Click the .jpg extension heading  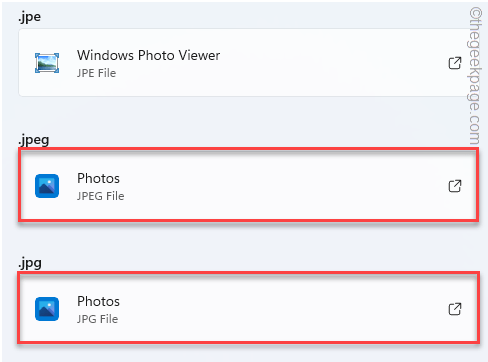(30, 263)
